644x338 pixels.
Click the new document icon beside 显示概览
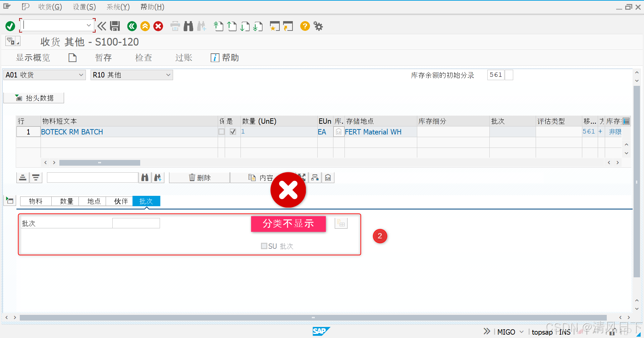coord(72,58)
